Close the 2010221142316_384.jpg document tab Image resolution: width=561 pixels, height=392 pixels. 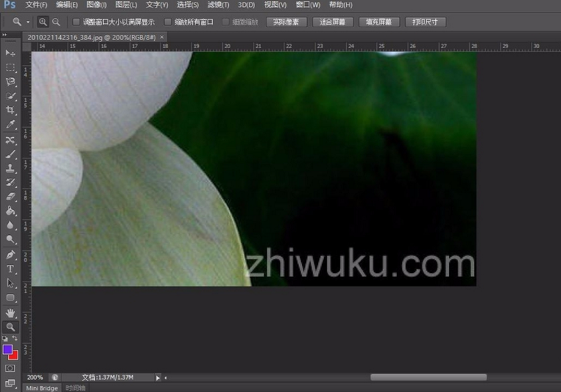click(162, 37)
